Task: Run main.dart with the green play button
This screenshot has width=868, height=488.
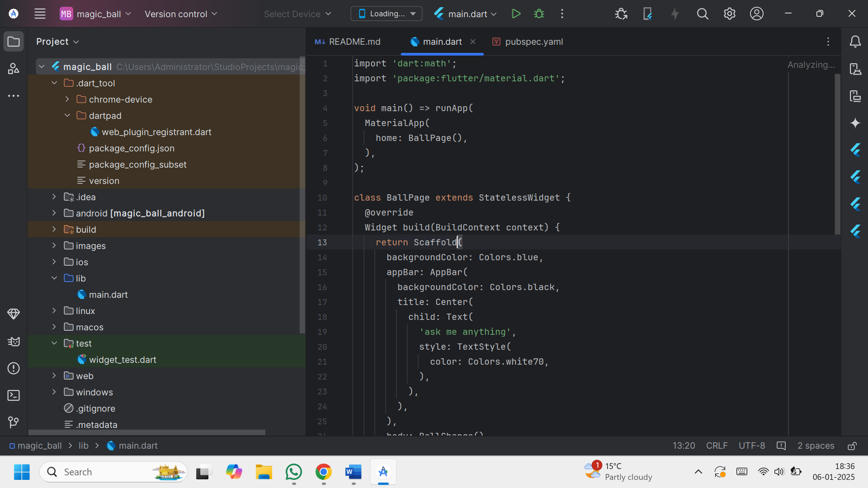Action: pos(516,14)
